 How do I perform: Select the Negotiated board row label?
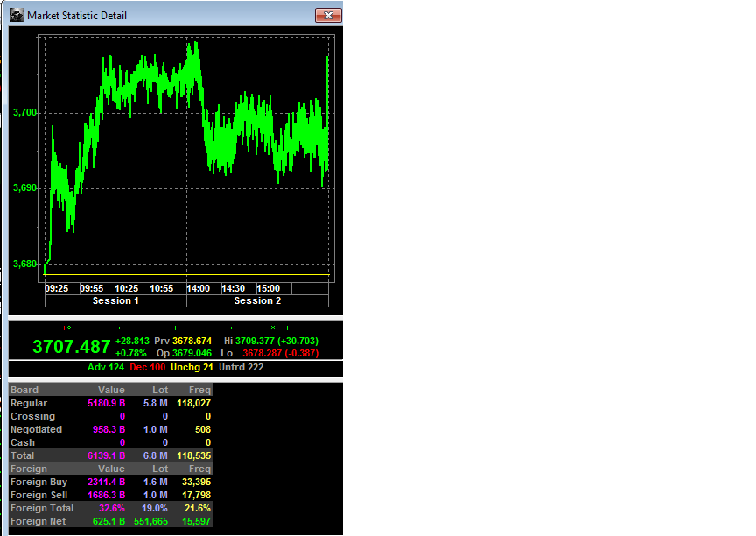pyautogui.click(x=36, y=429)
